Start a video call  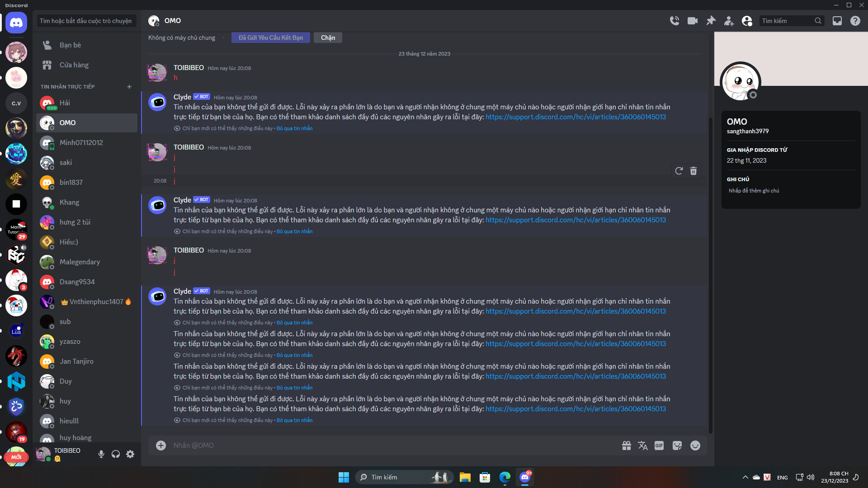coord(693,21)
